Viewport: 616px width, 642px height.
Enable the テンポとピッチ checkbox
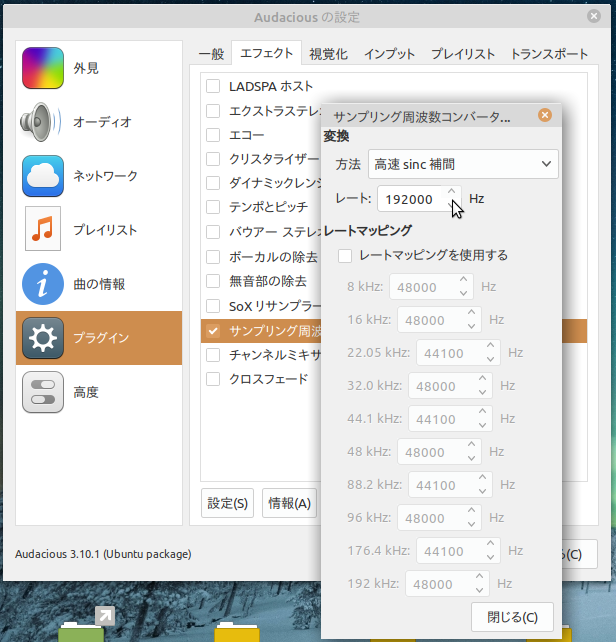pos(213,207)
